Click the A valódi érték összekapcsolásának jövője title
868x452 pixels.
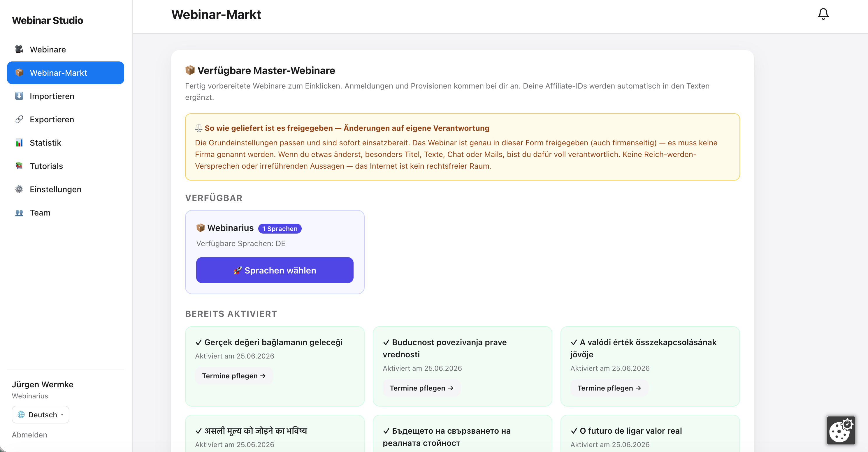[x=644, y=348]
